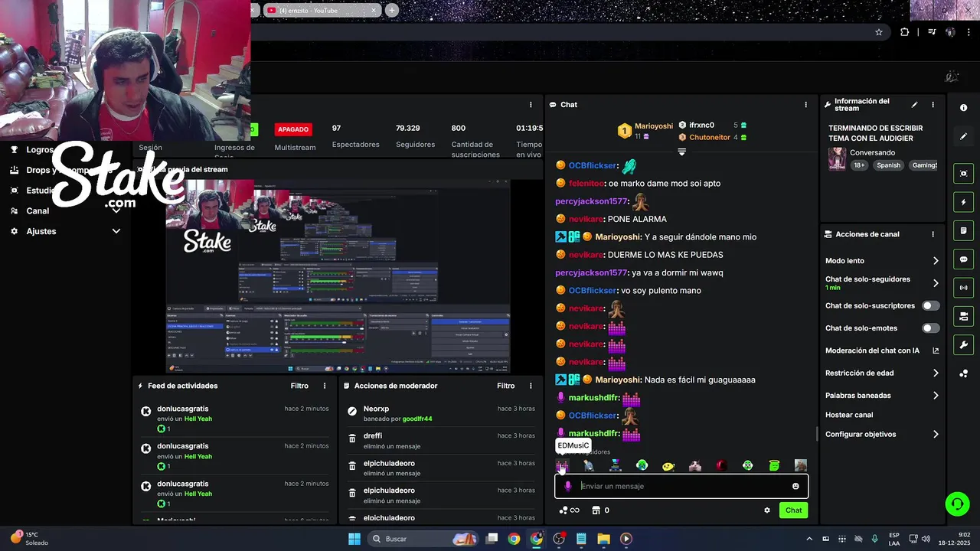Enable Chat de solo-suscriptores switch

pyautogui.click(x=930, y=305)
